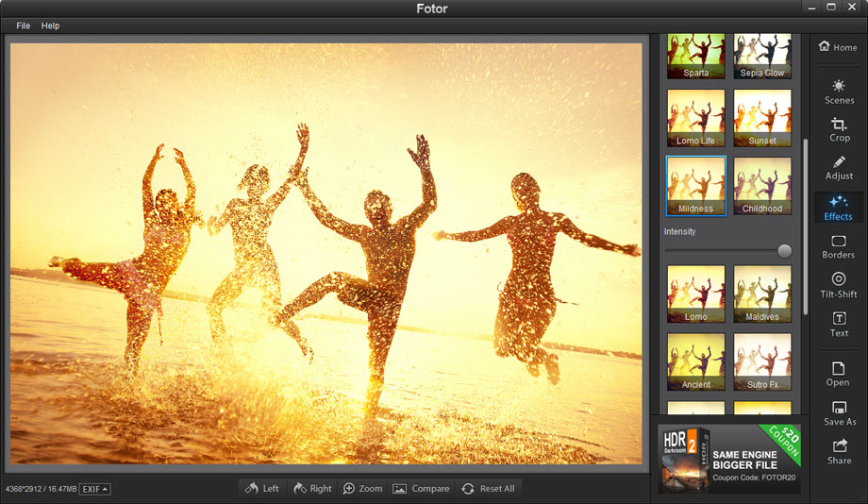The height and width of the screenshot is (504, 868).
Task: Apply the Sunset effect thumbnail
Action: click(x=762, y=118)
